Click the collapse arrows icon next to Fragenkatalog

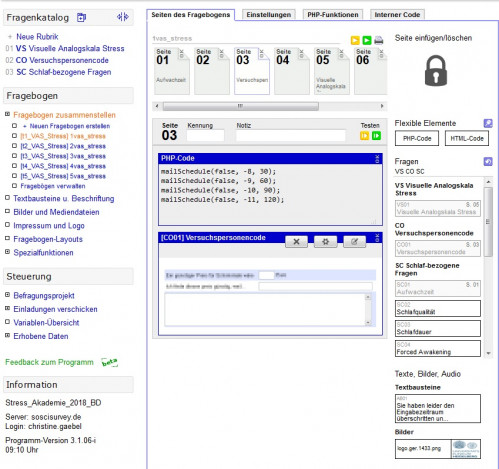point(123,17)
